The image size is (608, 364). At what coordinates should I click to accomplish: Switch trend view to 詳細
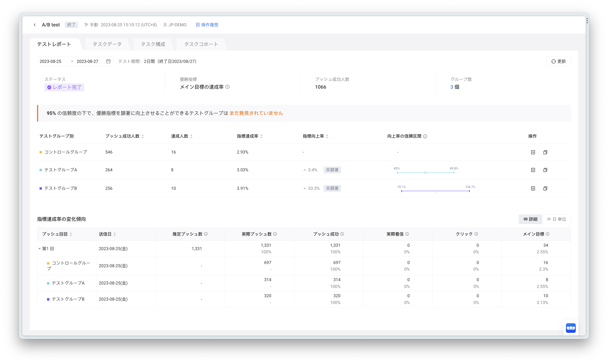tap(530, 219)
